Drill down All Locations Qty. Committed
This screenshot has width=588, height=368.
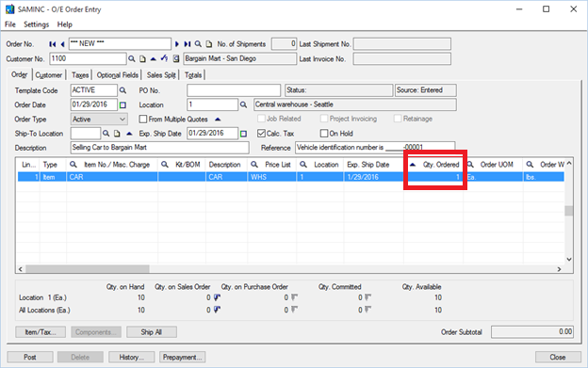click(368, 310)
